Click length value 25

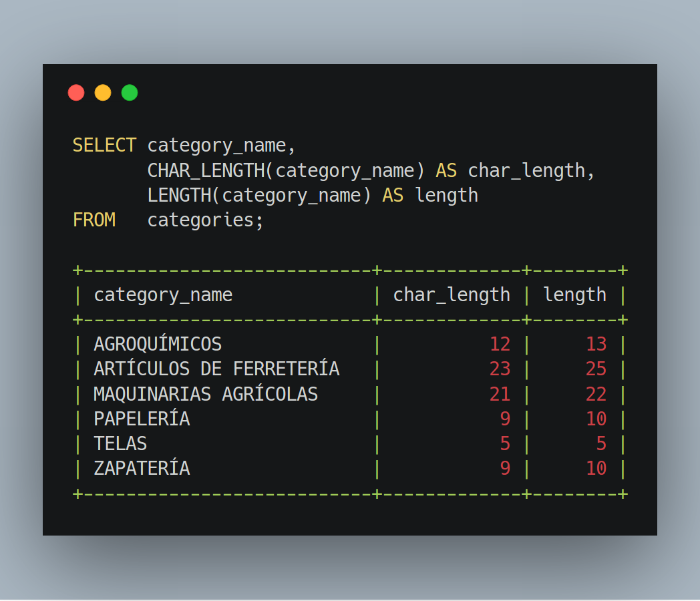596,369
